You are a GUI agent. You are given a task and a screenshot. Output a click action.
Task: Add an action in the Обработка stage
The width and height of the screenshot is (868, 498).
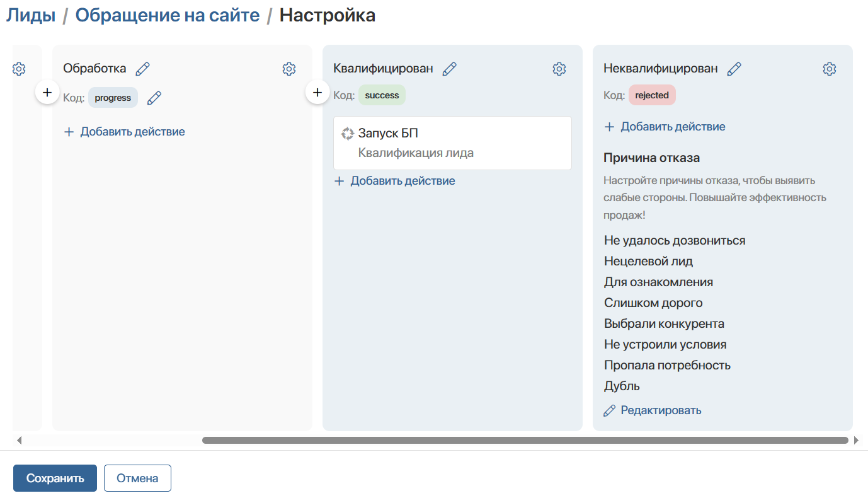click(125, 132)
